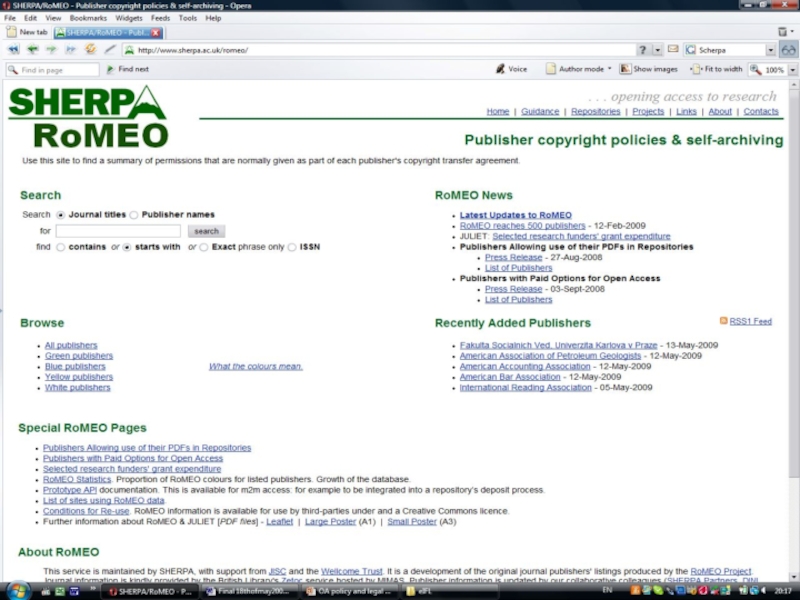Open the zoom percentage dropdown arrow
This screenshot has height=600, width=800.
pos(792,70)
